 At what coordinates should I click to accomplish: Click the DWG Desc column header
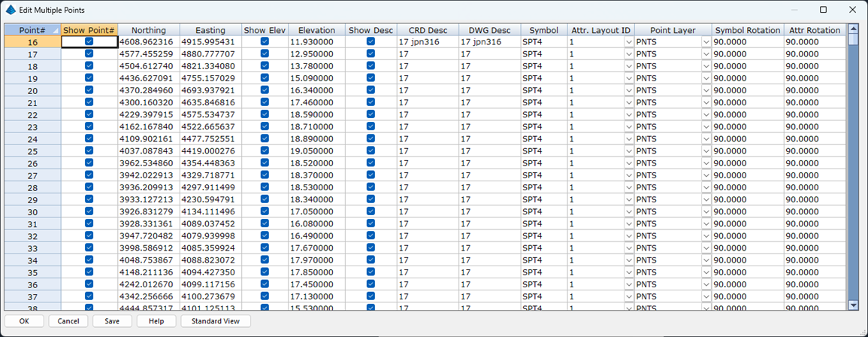(488, 30)
